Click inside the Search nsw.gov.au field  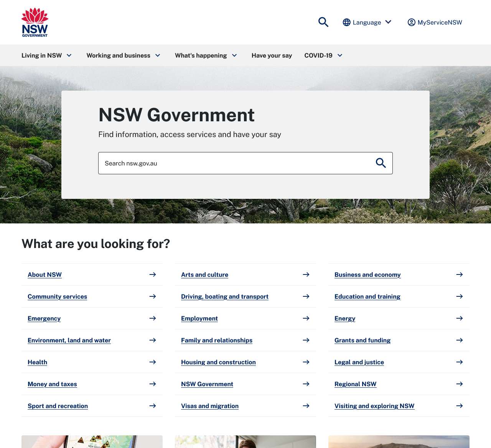(230, 163)
